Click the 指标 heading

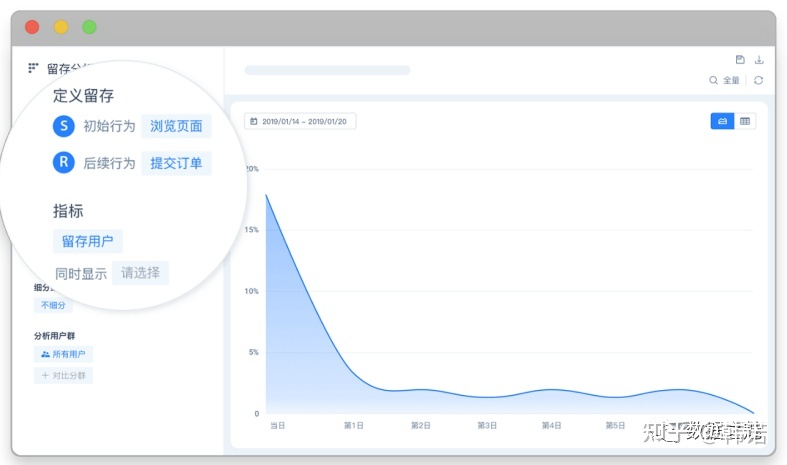(x=68, y=211)
